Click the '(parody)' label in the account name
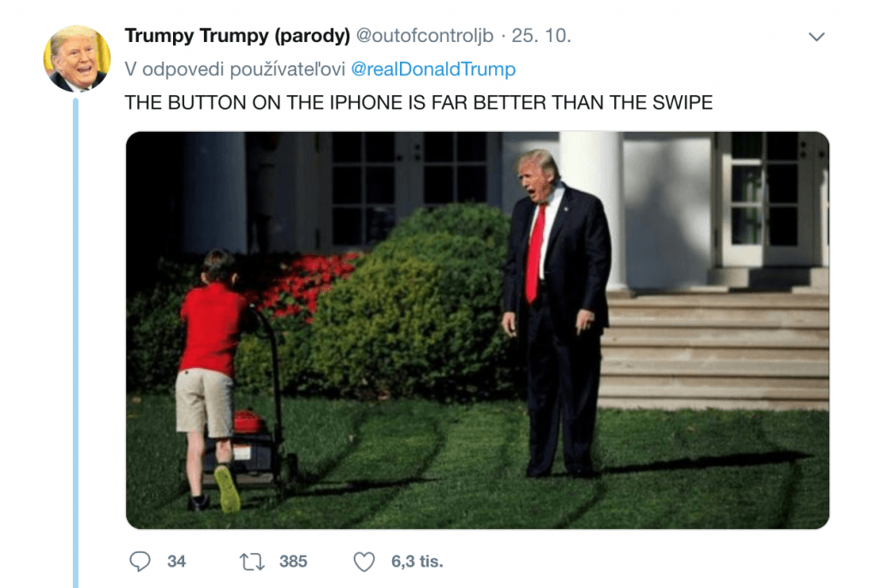 (312, 35)
